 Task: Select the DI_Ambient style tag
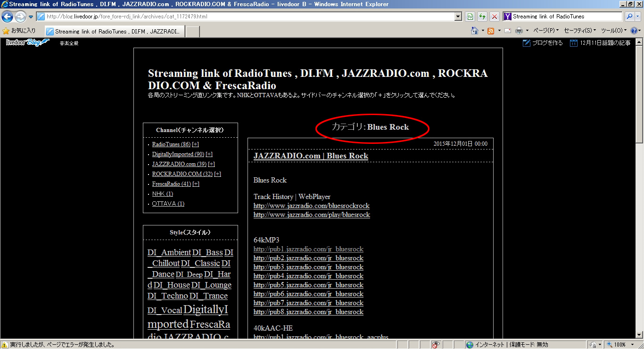tap(169, 253)
